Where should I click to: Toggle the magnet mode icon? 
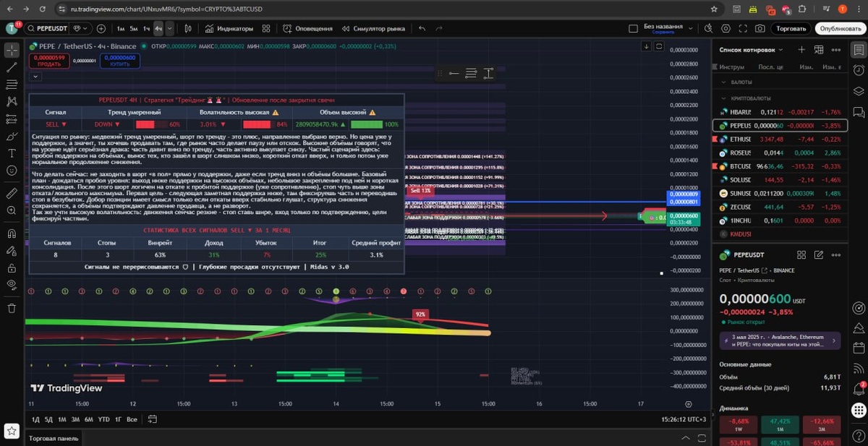[12, 234]
